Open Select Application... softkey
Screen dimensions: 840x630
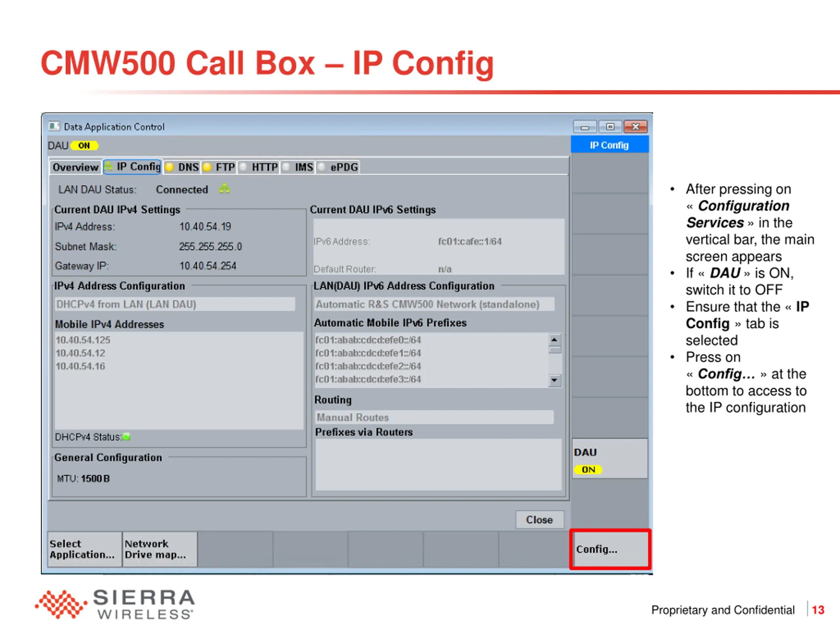[x=84, y=549]
